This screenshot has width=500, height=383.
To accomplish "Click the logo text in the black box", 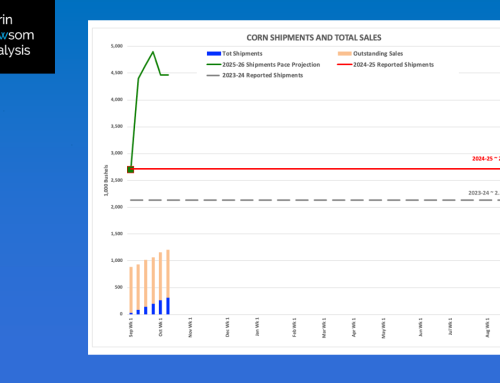I will [16, 35].
